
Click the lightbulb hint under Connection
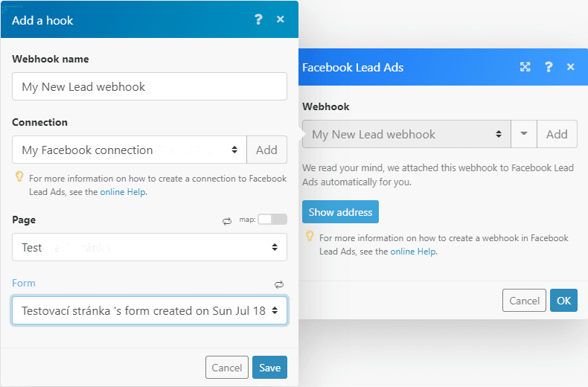19,177
